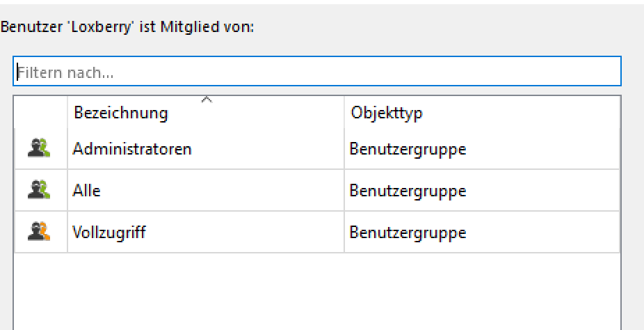The height and width of the screenshot is (330, 644).
Task: Click Benutzergruppe in the Vollzugriff row
Action: (408, 233)
